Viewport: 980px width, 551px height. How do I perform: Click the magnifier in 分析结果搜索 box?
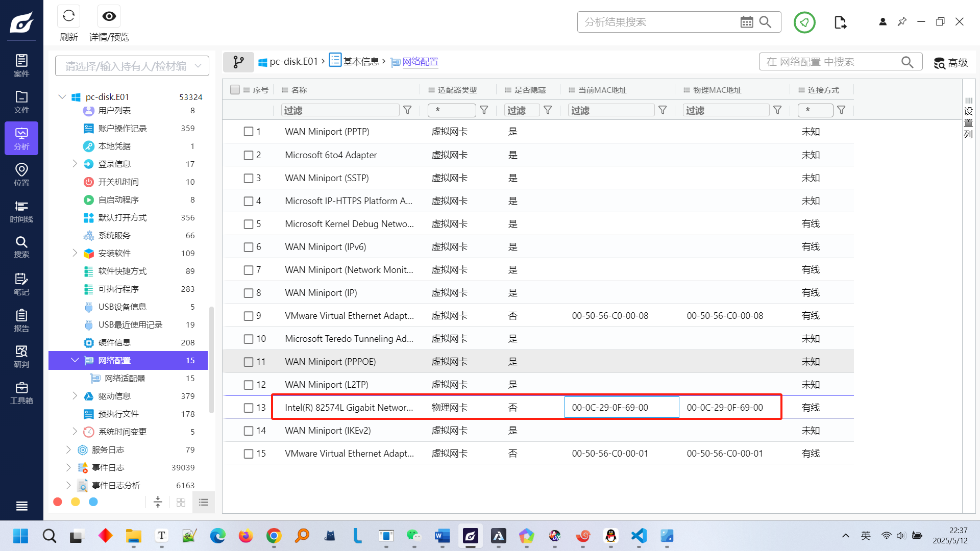click(x=765, y=22)
